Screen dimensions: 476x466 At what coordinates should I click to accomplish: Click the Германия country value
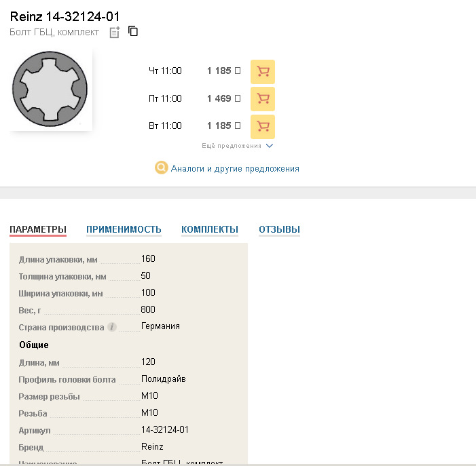point(160,326)
